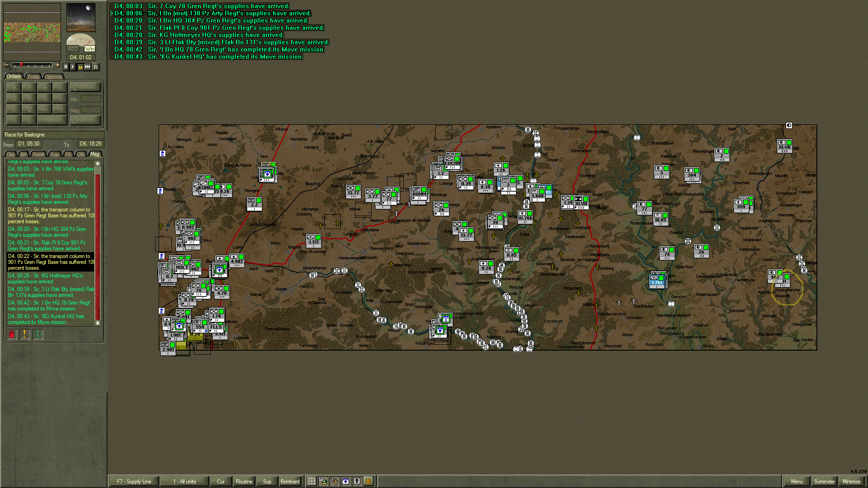Toggle the yellow exclamation warning filter
Image resolution: width=868 pixels, height=488 pixels.
pyautogui.click(x=24, y=334)
